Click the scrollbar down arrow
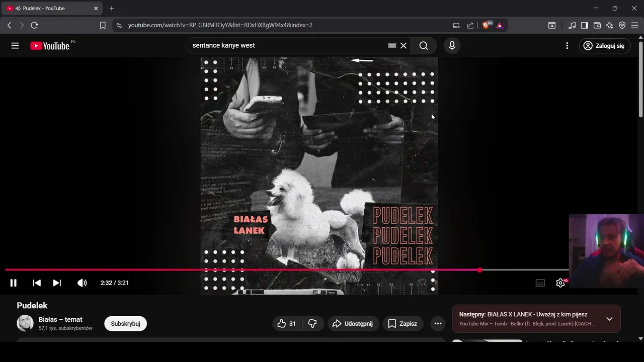The height and width of the screenshot is (362, 644). point(640,338)
